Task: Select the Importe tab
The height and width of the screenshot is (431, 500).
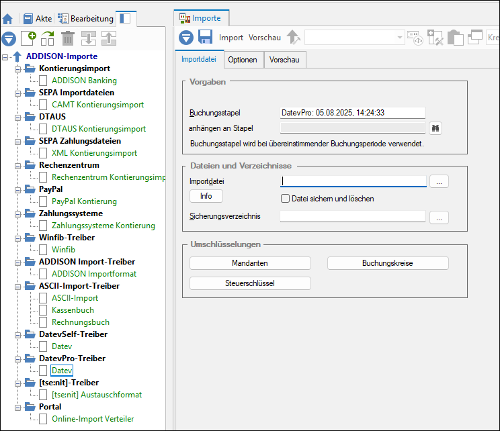Action: tap(201, 18)
